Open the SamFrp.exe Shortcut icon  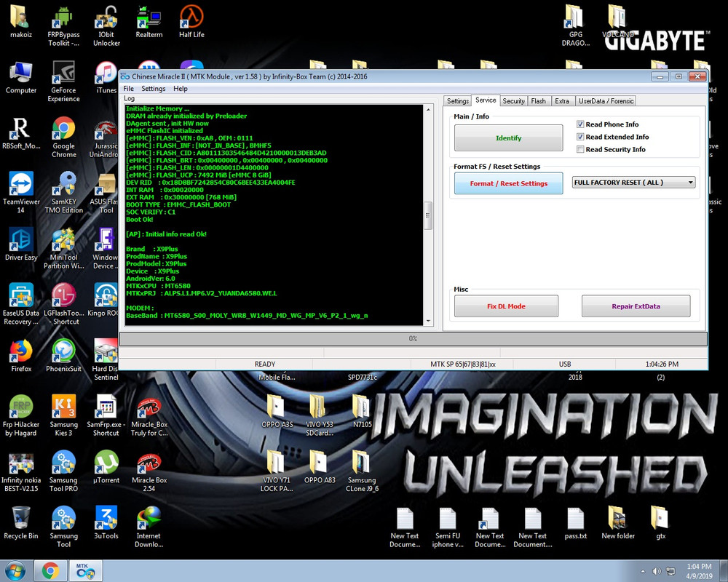click(106, 416)
